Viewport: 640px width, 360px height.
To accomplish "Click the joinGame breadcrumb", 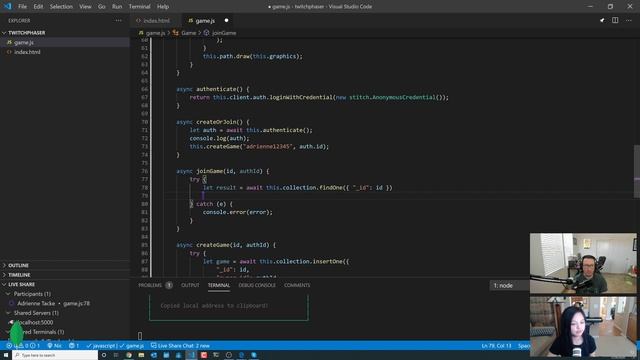I will coord(220,33).
